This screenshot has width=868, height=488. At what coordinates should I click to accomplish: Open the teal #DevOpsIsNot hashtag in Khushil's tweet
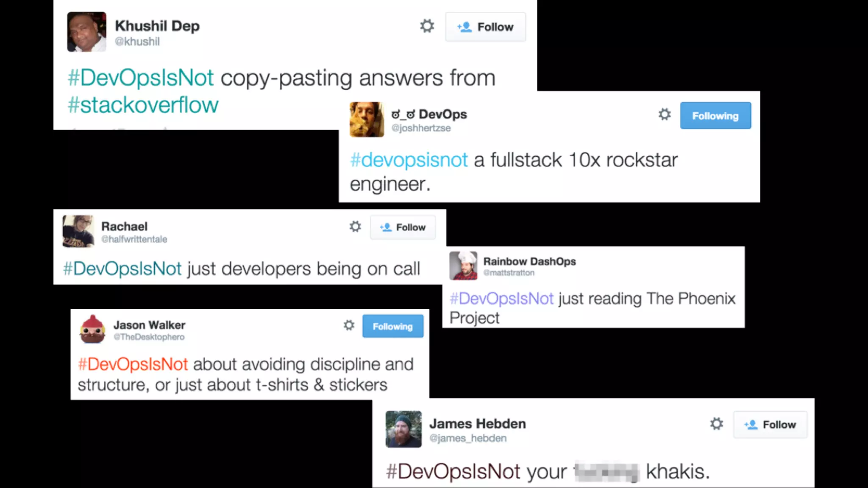coord(141,78)
